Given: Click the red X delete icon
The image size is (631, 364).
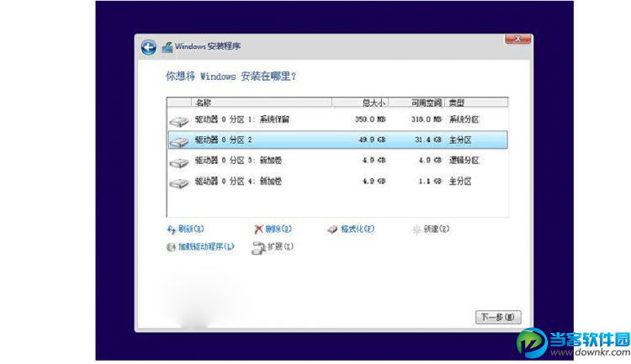Looking at the screenshot, I should pos(258,229).
